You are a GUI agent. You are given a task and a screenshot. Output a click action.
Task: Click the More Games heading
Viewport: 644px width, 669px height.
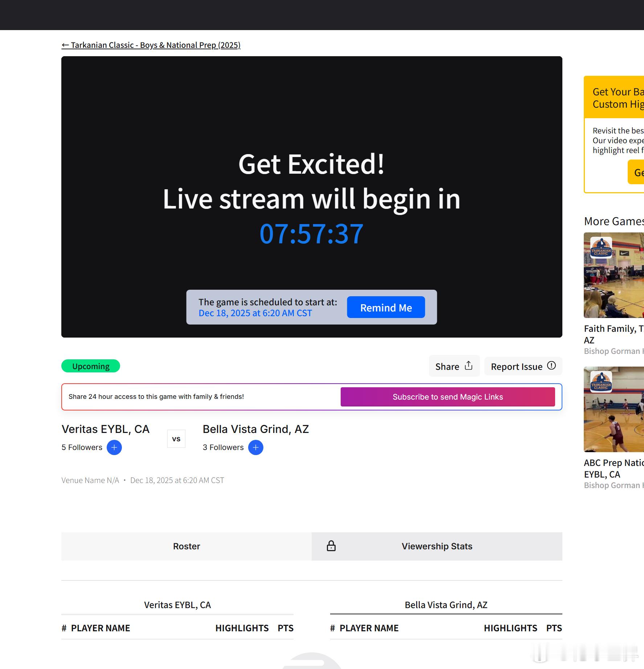(x=614, y=221)
